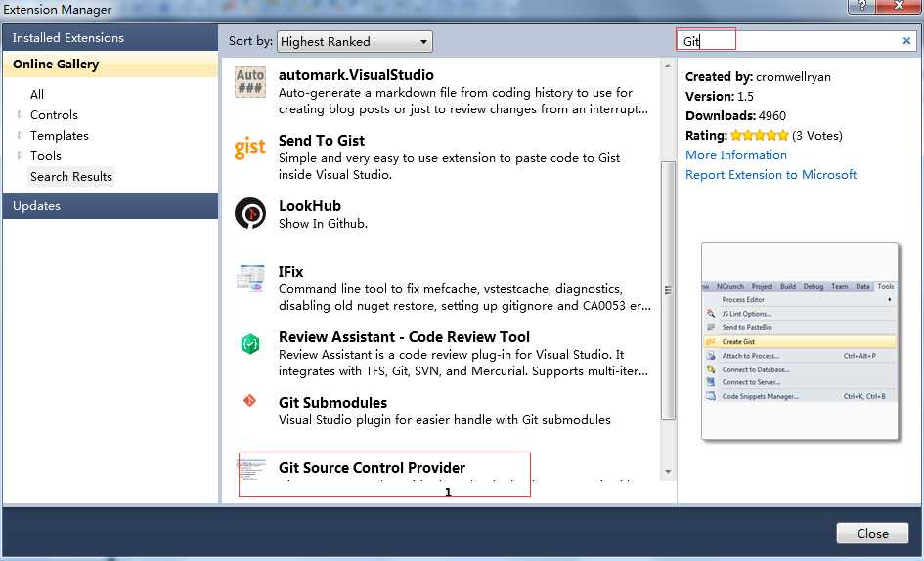
Task: Click the Close button
Action: (x=872, y=534)
